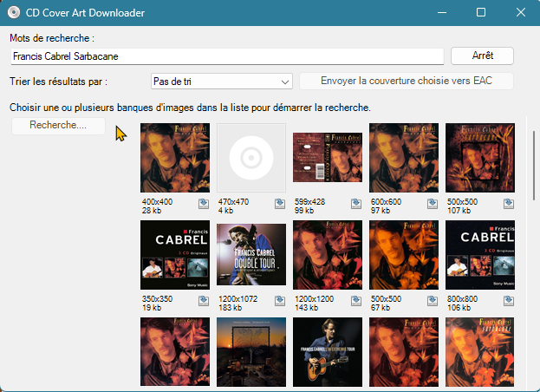Click the save icon beside 500x500 67 kb
The width and height of the screenshot is (540, 392).
point(433,301)
